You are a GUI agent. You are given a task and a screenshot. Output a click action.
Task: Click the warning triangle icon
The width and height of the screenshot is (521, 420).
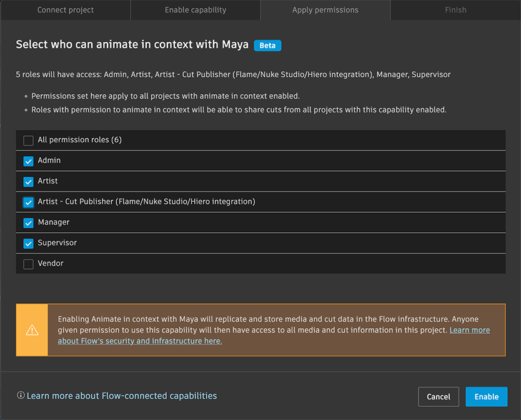(32, 330)
